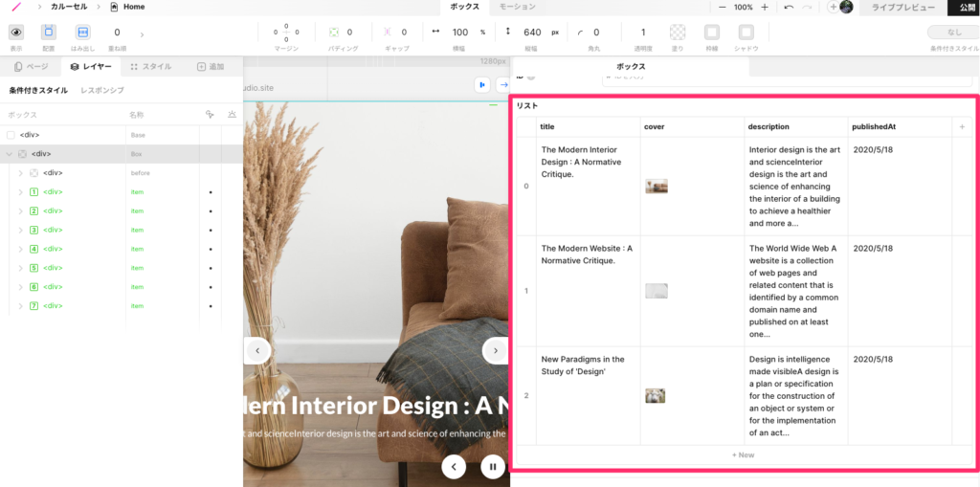The image size is (980, 487).
Task: Click the redo arrow icon
Action: (x=808, y=8)
